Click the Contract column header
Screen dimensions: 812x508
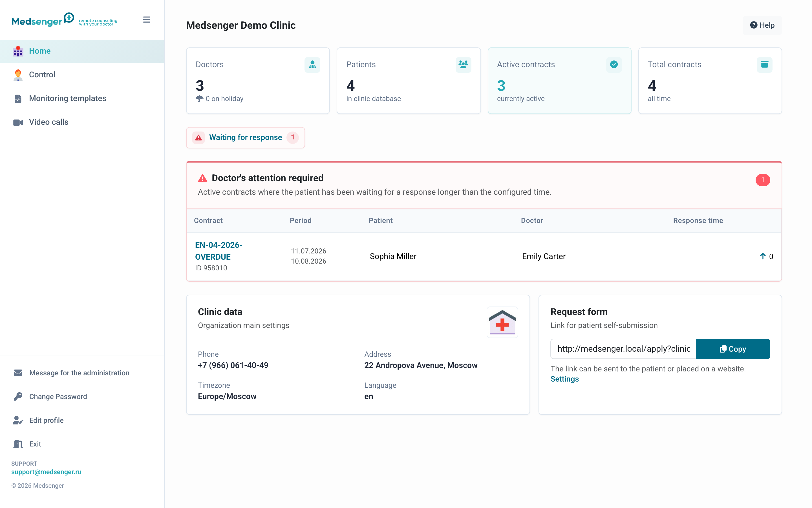pyautogui.click(x=208, y=221)
